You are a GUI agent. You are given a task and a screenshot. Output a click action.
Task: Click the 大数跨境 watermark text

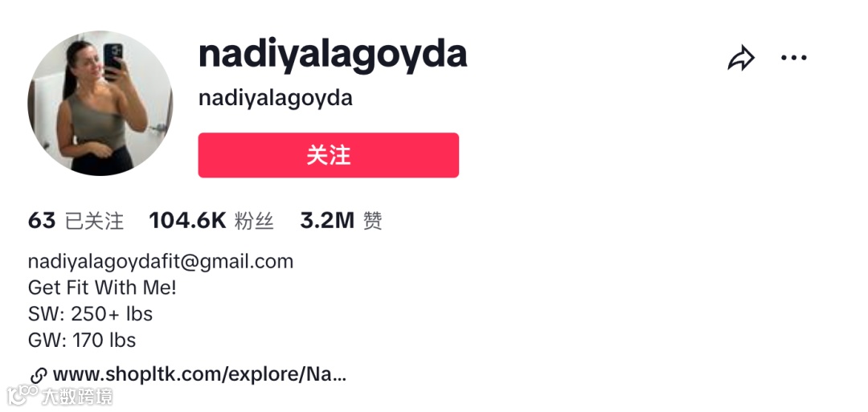pos(77,397)
